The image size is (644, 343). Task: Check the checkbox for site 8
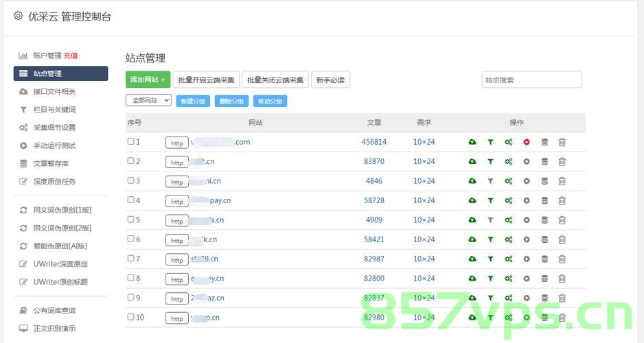[130, 277]
